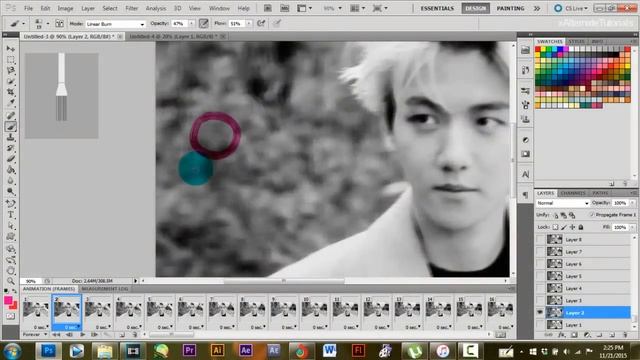640x360 pixels.
Task: Add a layer mask icon
Action: point(574,335)
